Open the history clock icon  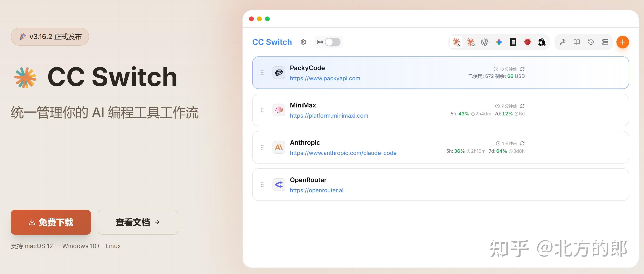591,42
